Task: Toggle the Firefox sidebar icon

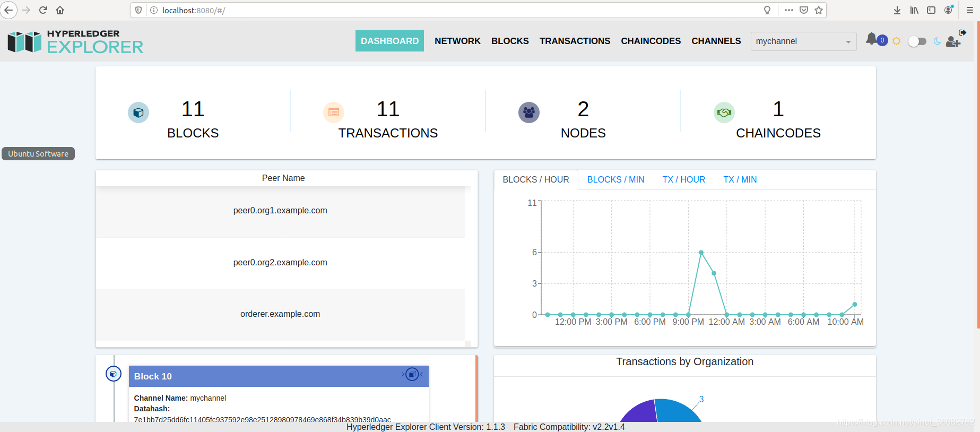Action: [931, 10]
